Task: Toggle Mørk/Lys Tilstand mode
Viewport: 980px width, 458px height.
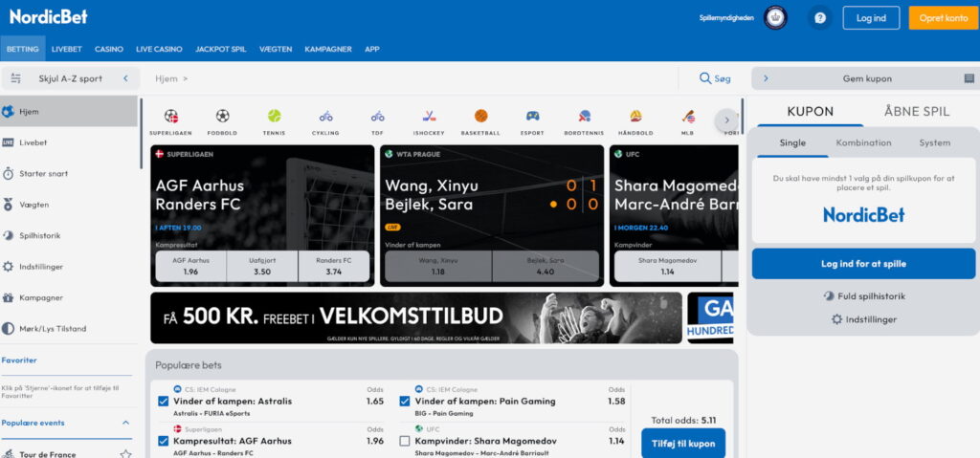Action: tap(69, 329)
